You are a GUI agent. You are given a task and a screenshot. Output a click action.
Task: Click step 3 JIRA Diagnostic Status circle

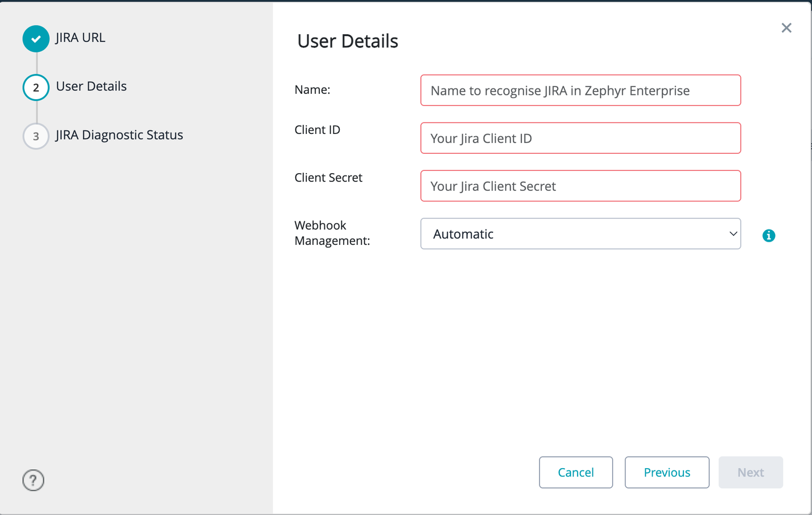35,136
